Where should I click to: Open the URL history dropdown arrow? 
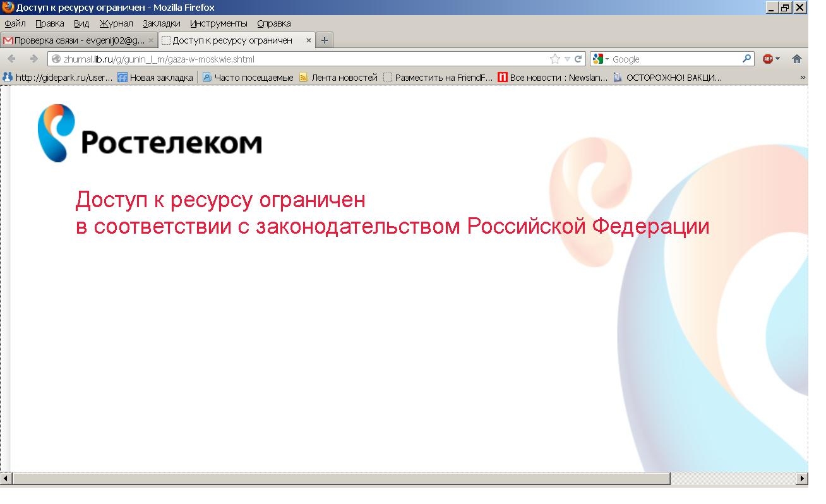[567, 59]
